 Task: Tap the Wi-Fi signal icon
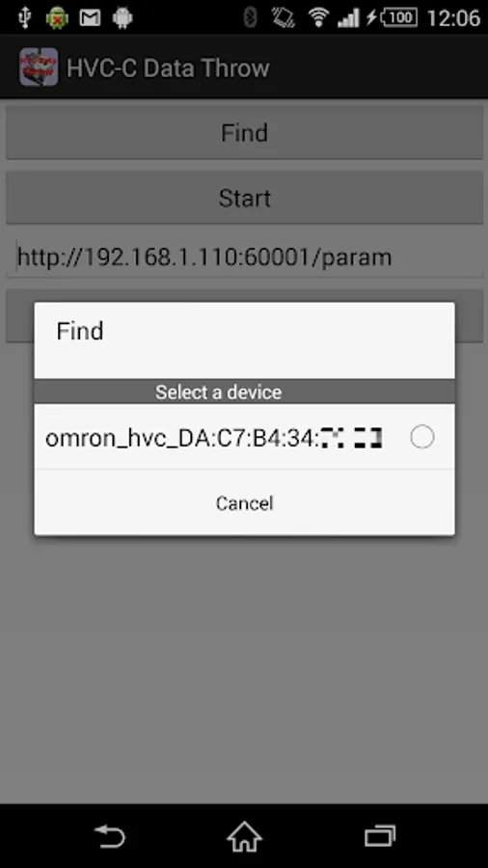pyautogui.click(x=318, y=17)
